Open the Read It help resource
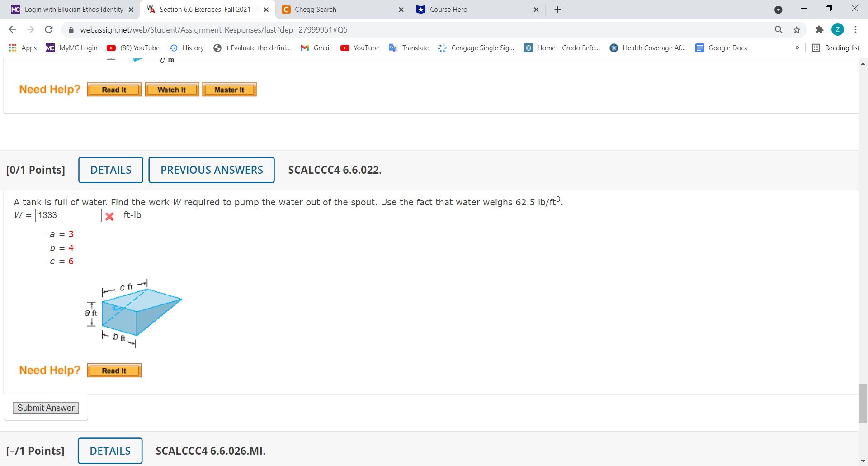The height and width of the screenshot is (466, 868). point(114,370)
